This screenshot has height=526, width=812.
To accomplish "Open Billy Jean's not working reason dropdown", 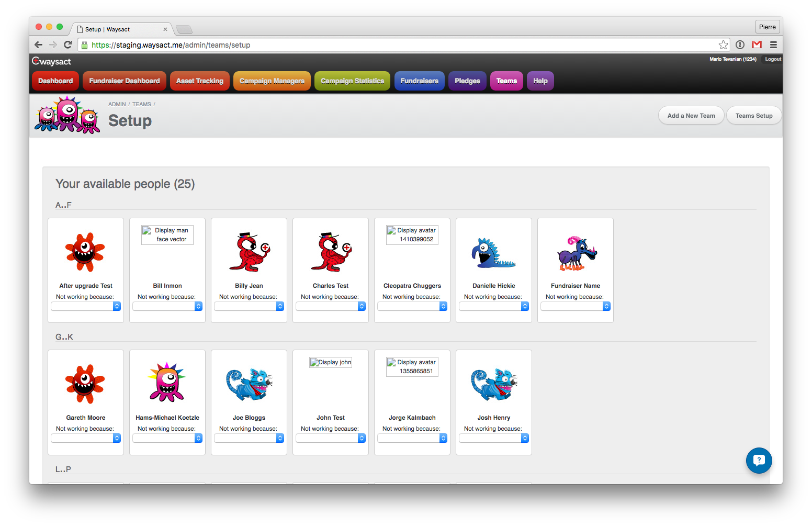I will tap(249, 307).
